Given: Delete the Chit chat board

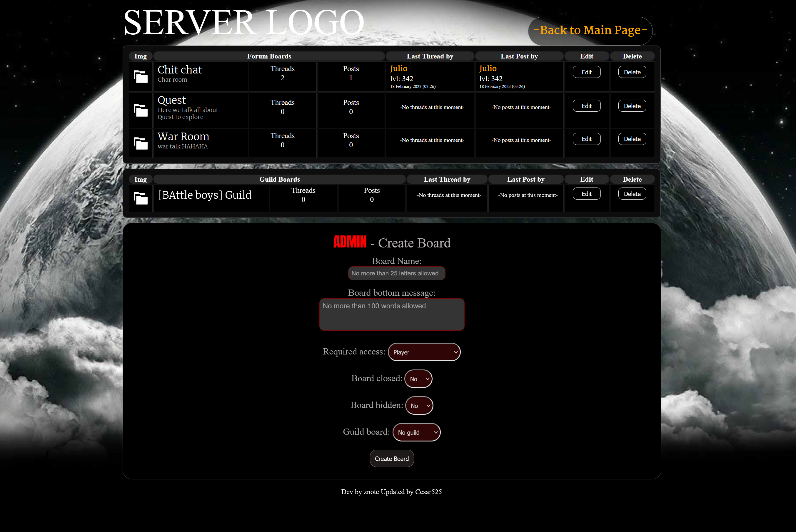Looking at the screenshot, I should pos(632,72).
